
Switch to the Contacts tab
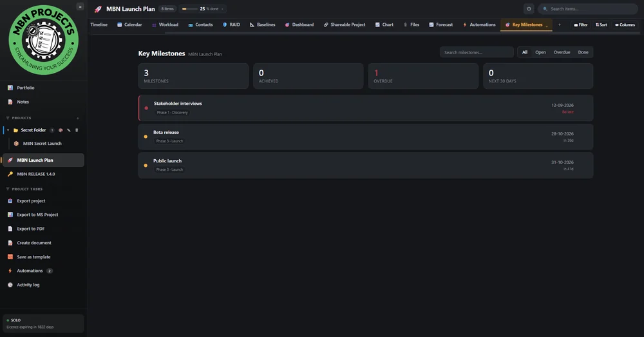(x=200, y=24)
